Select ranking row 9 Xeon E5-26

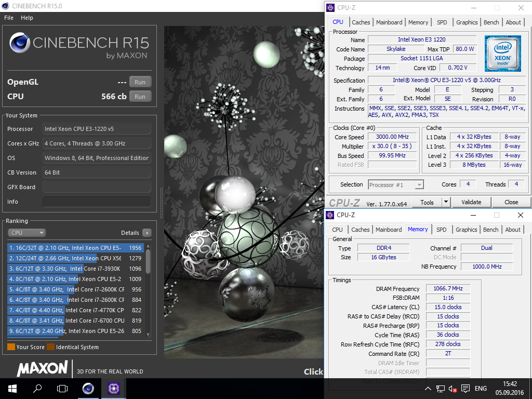coord(76,331)
